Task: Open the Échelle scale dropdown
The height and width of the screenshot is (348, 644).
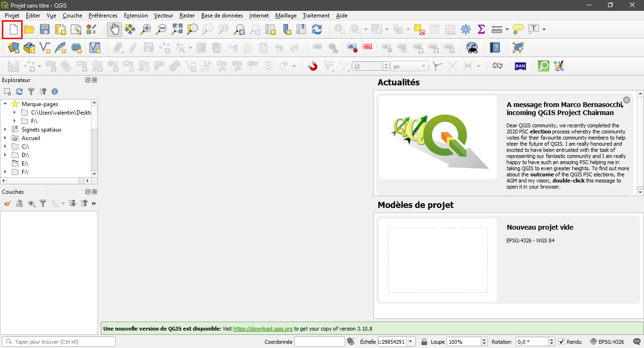Action: 411,342
